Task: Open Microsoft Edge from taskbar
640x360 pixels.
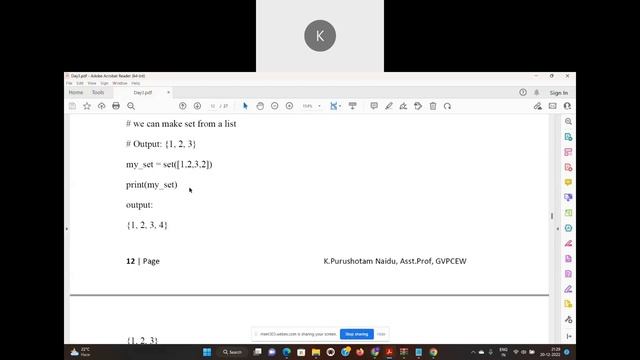Action: point(287,352)
